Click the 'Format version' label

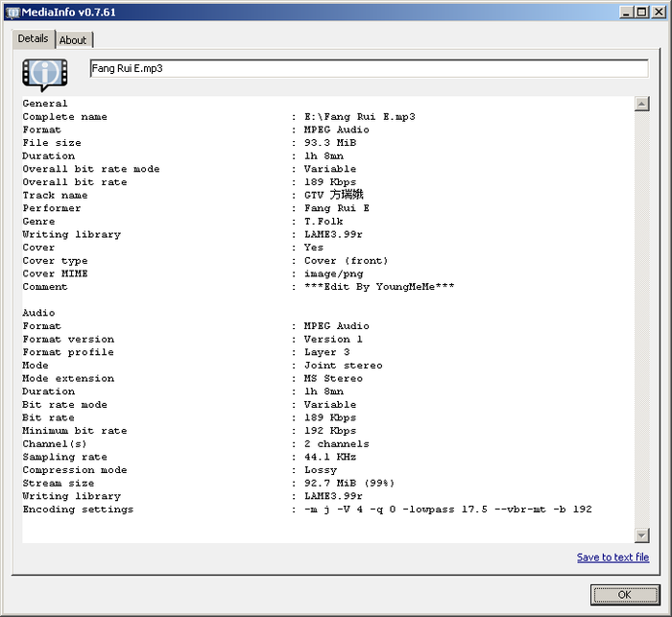tap(68, 339)
